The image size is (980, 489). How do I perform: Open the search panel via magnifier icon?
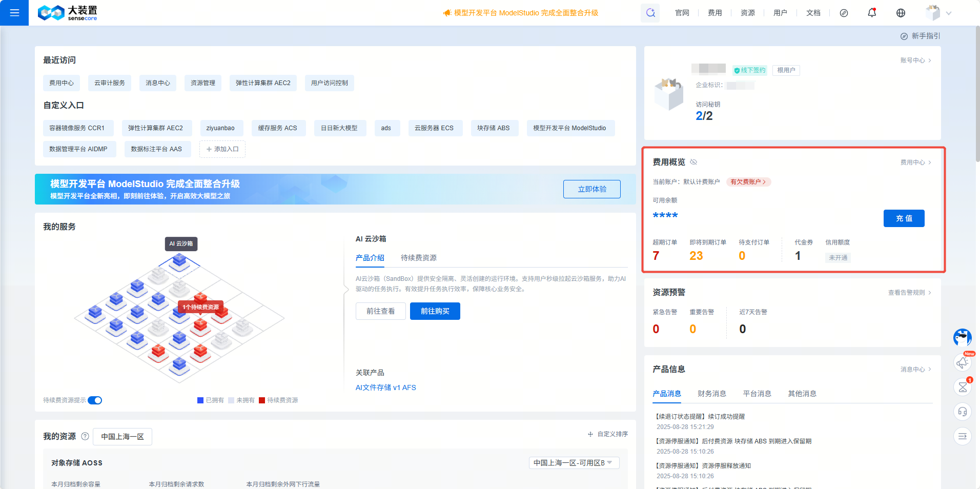point(650,13)
